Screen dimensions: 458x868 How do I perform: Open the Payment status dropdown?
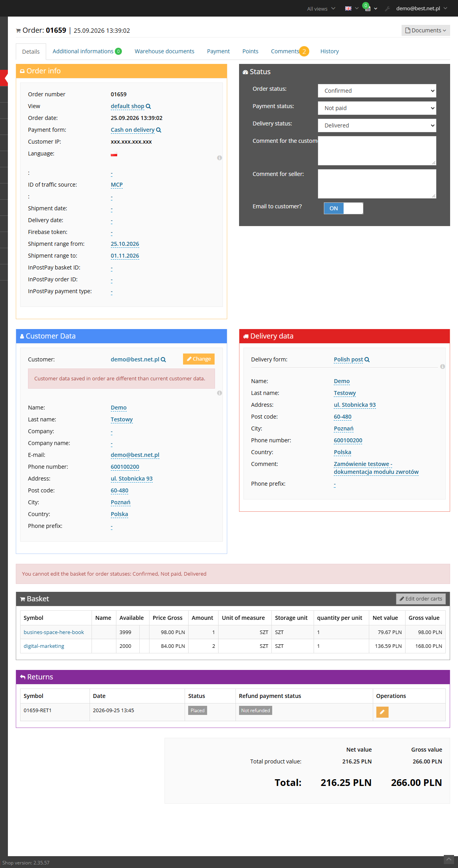[377, 108]
